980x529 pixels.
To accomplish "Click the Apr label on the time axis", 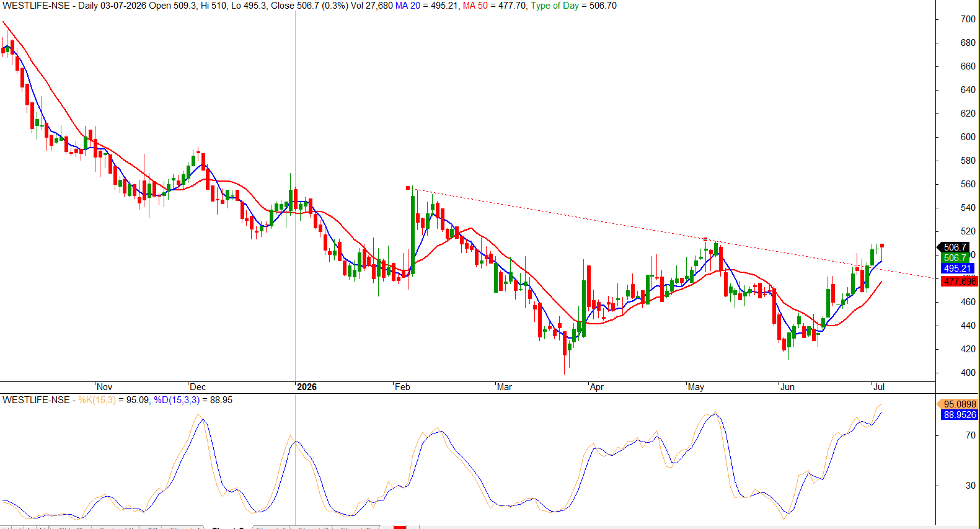I will click(597, 387).
